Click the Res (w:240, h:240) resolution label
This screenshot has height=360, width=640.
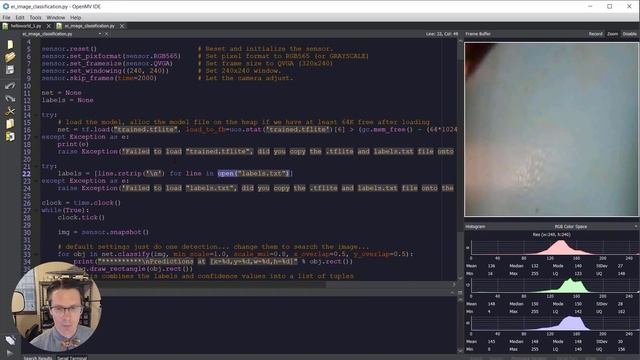click(x=551, y=234)
